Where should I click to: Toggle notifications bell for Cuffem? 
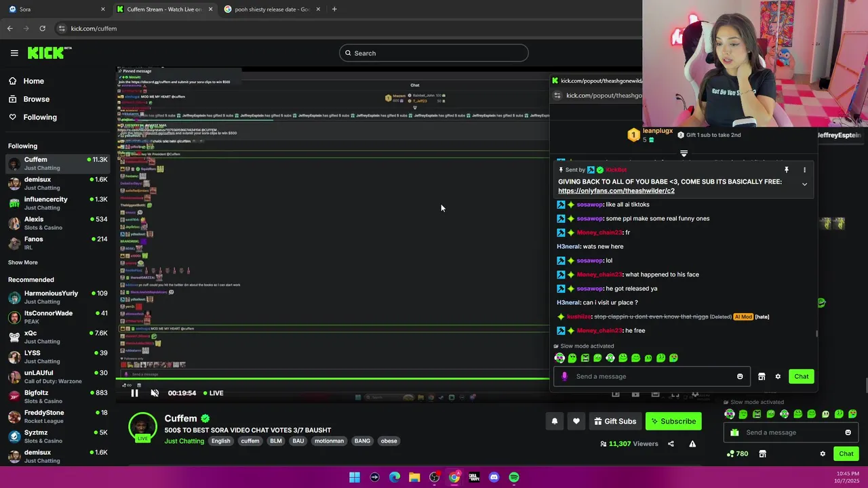click(x=555, y=421)
